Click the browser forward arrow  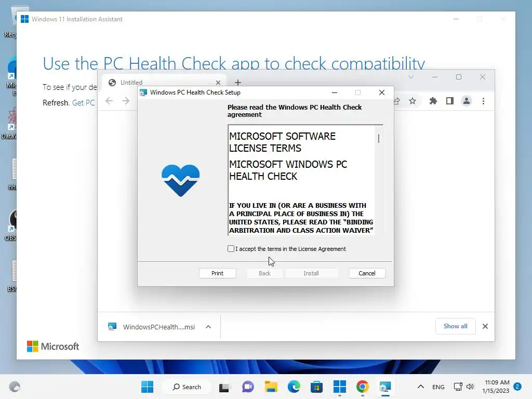[x=126, y=101]
